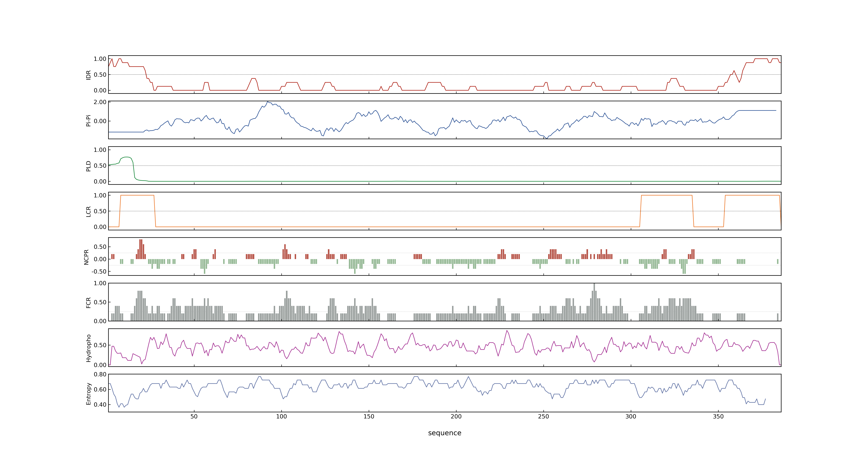This screenshot has height=463, width=868.
Task: Click the 0.00 tick of Hydropho panel
Action: pos(100,365)
